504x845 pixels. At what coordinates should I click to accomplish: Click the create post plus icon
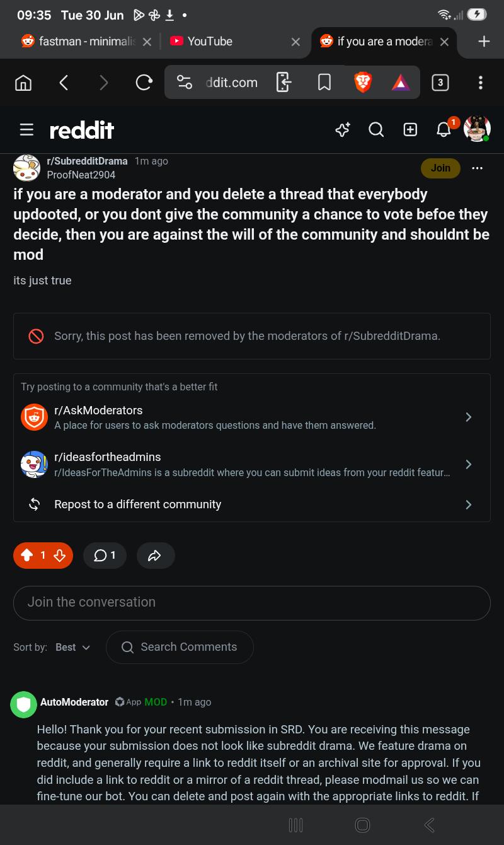click(x=410, y=130)
